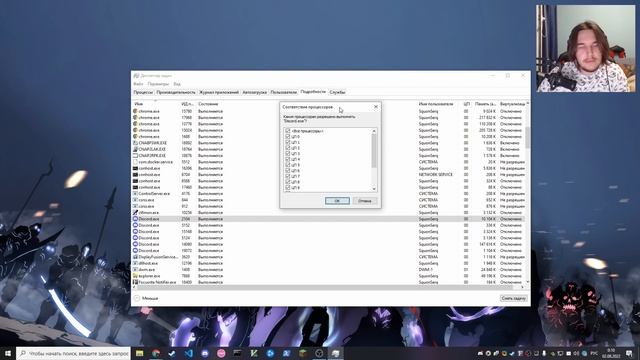This screenshot has width=640, height=360.
Task: Switch to the Пользователи tab
Action: pyautogui.click(x=283, y=92)
